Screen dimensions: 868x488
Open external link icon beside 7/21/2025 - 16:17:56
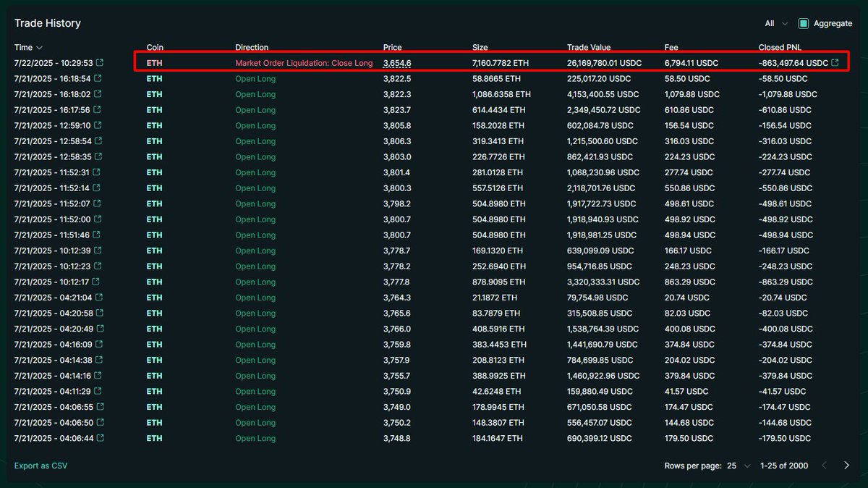(x=97, y=110)
